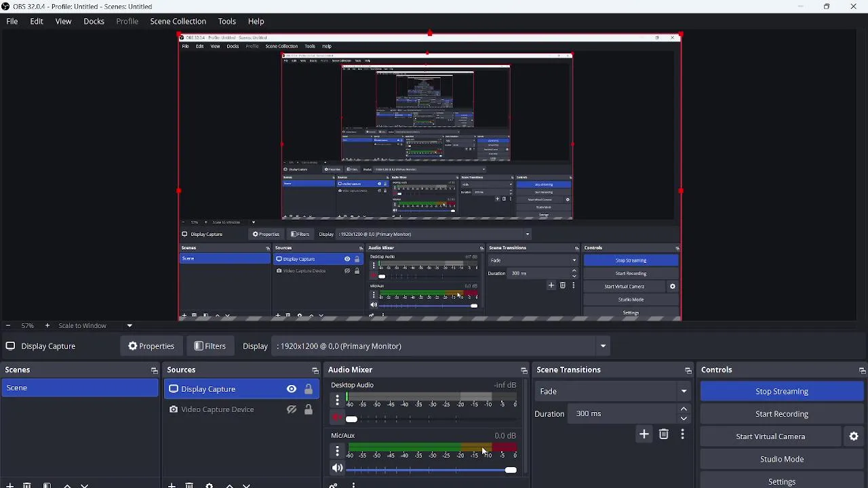Open the File menu
The height and width of the screenshot is (488, 868).
coord(12,22)
